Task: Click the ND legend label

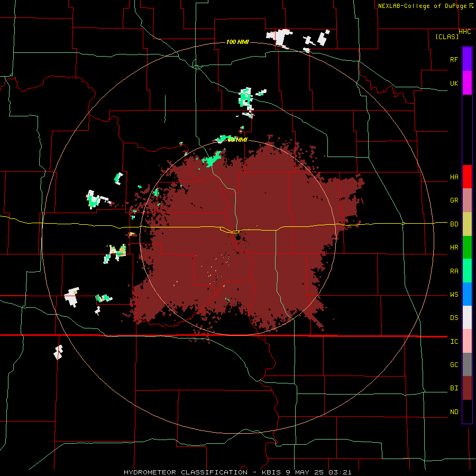Action: [x=454, y=412]
